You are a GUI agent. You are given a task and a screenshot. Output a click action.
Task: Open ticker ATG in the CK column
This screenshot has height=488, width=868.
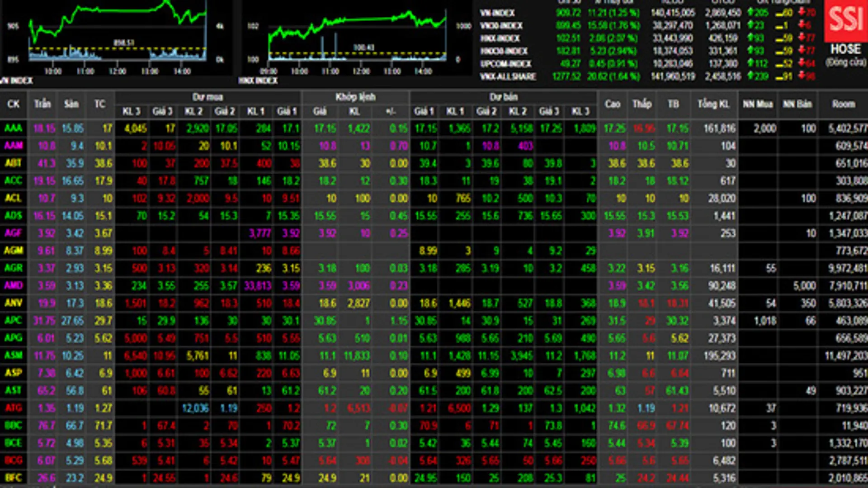coord(14,407)
